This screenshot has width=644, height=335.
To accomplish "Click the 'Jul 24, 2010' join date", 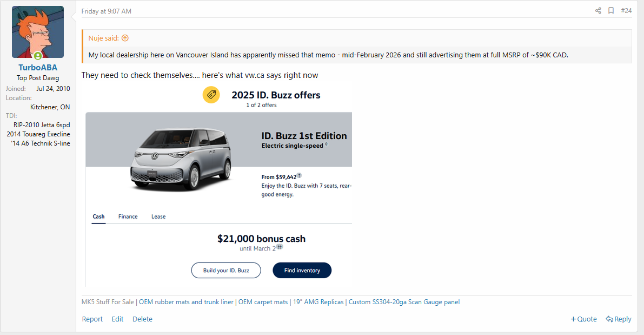I will tap(53, 88).
